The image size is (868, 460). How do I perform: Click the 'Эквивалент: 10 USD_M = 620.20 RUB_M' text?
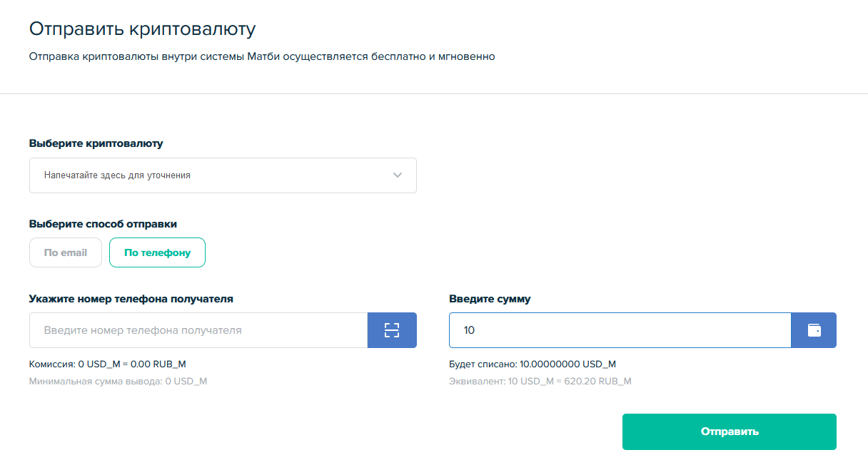[540, 381]
